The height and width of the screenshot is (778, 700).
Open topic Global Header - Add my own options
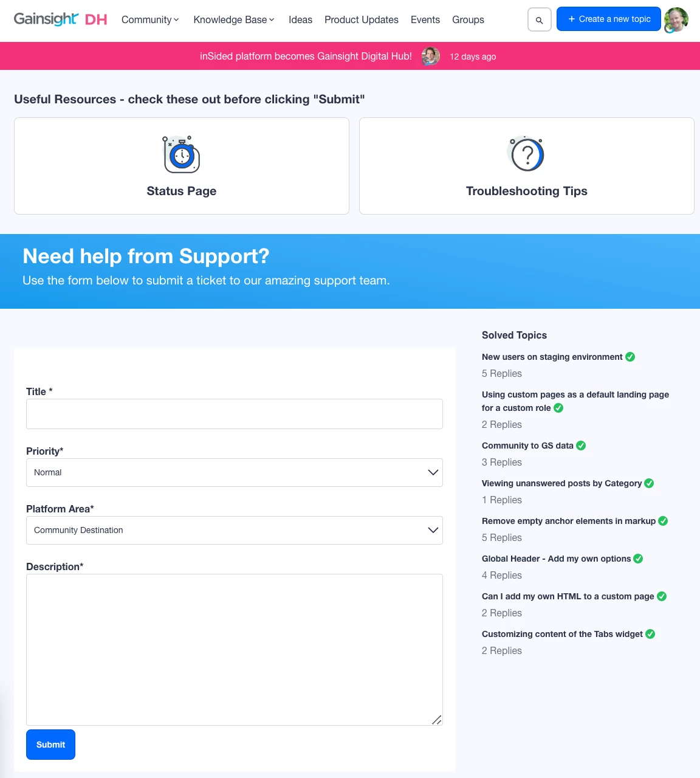556,559
